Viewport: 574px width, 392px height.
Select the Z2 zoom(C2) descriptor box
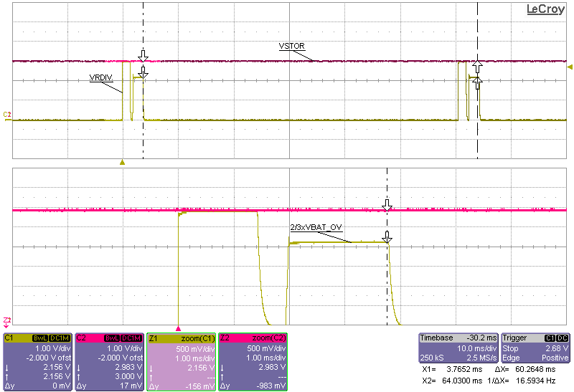click(x=253, y=362)
